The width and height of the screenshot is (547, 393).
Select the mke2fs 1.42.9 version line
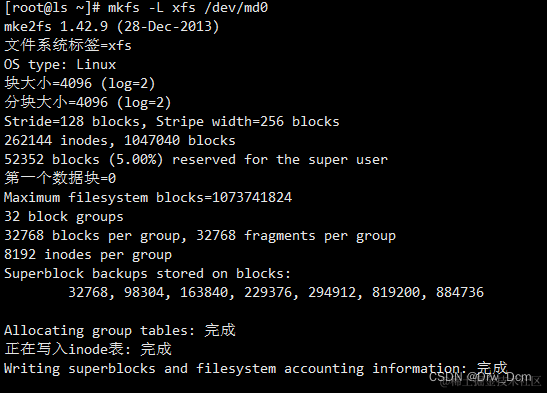112,27
